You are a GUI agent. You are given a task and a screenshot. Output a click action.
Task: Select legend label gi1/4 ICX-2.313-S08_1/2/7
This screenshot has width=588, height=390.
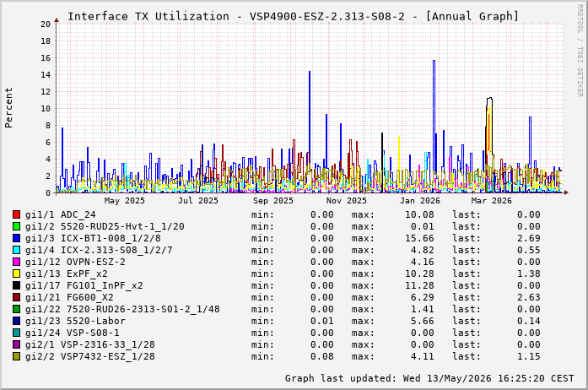pos(99,250)
